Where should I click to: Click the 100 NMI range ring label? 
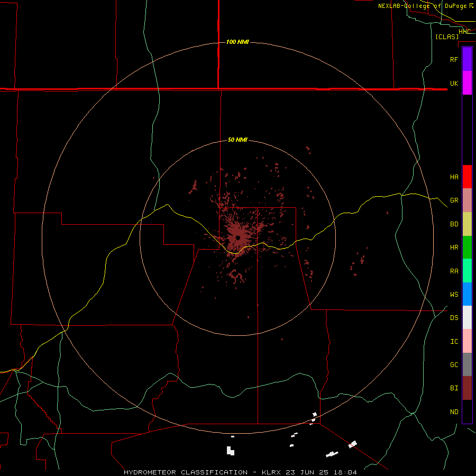click(x=237, y=42)
